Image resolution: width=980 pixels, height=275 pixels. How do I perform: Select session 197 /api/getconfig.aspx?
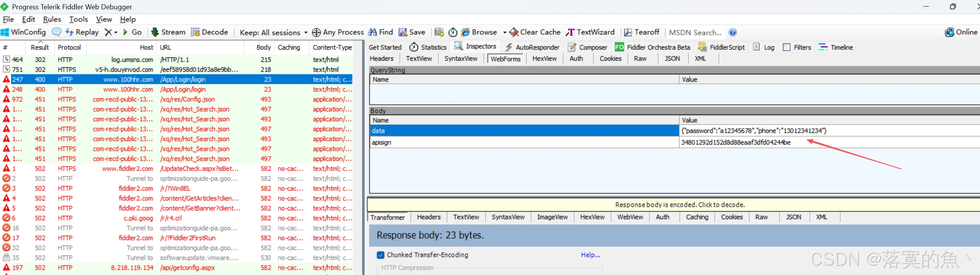click(177, 268)
